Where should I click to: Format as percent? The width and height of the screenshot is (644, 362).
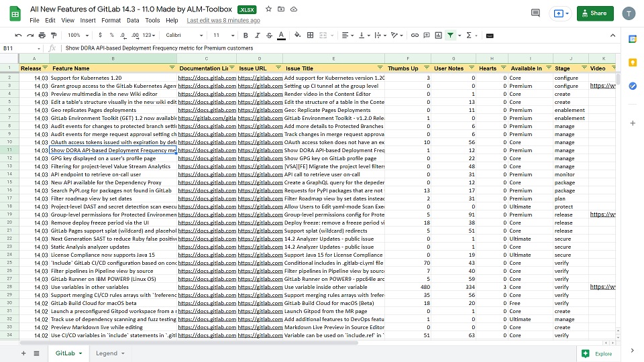coord(112,36)
